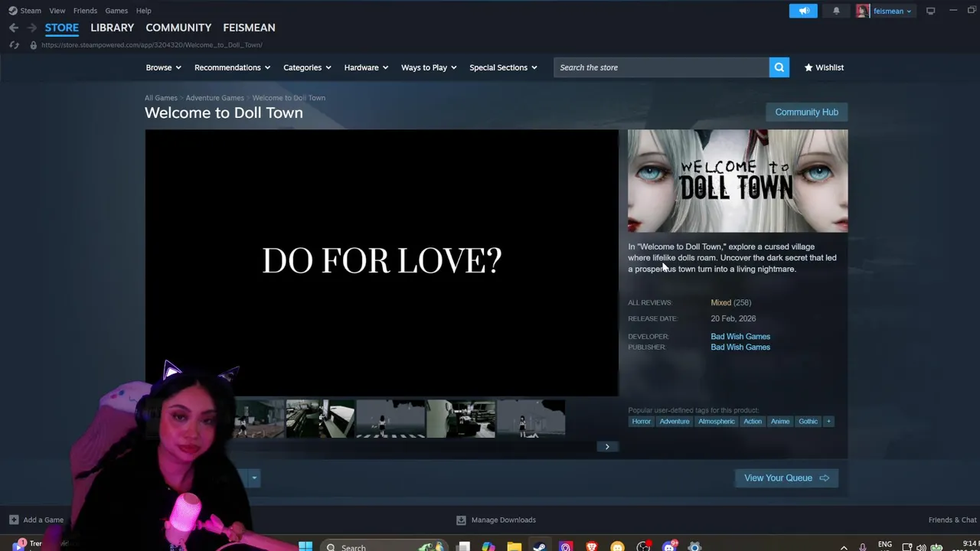The height and width of the screenshot is (551, 980).
Task: Click the Big Picture mode monitor icon
Action: [x=930, y=11]
